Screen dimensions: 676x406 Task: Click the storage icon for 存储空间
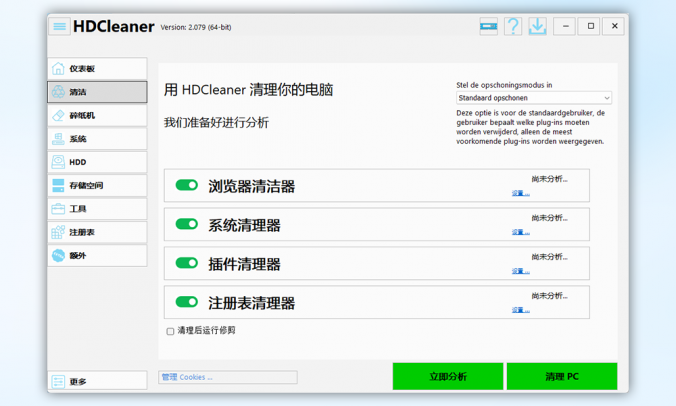pyautogui.click(x=58, y=185)
